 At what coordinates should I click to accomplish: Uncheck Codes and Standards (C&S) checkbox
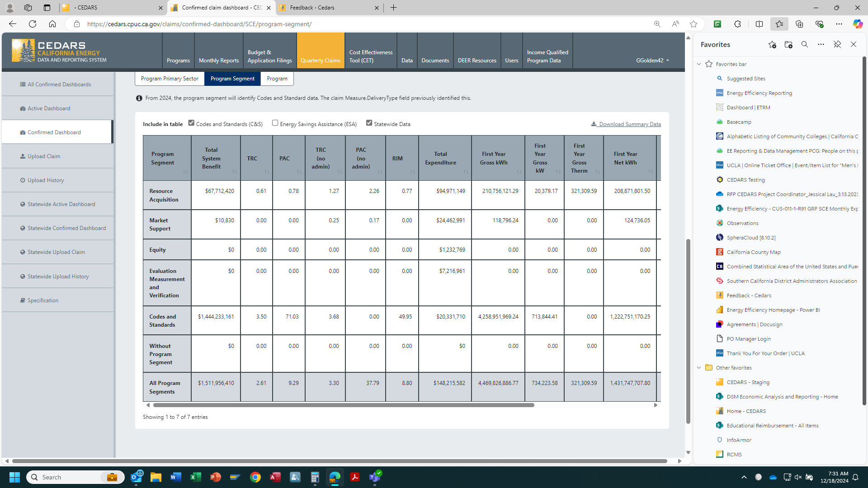[191, 123]
